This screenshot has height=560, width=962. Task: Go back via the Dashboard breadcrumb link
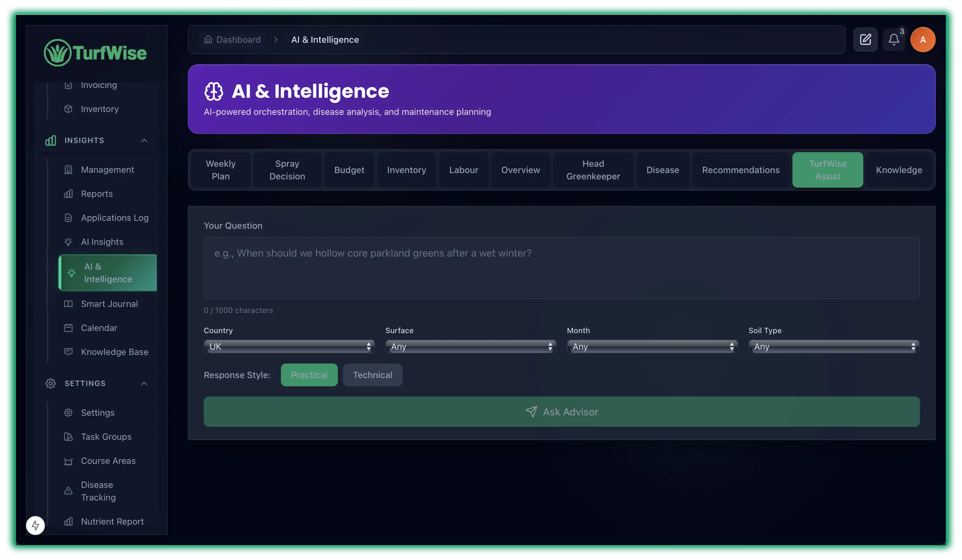click(x=238, y=39)
